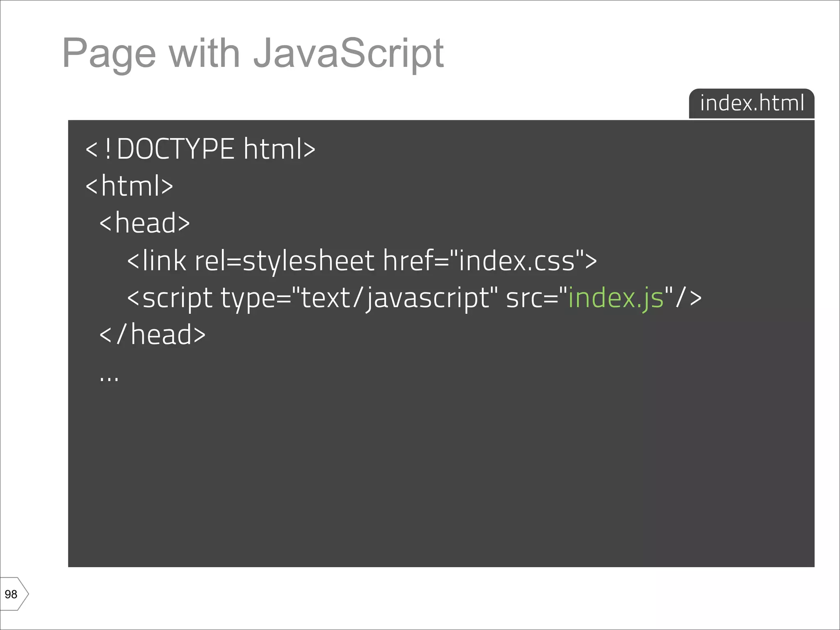Click the opening '<head>' tag line
This screenshot has height=630, width=840.
[145, 223]
